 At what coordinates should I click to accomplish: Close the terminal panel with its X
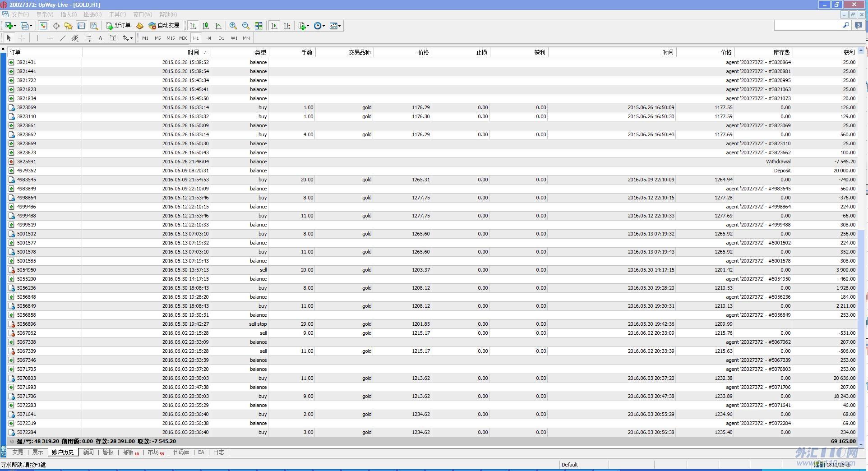point(3,49)
